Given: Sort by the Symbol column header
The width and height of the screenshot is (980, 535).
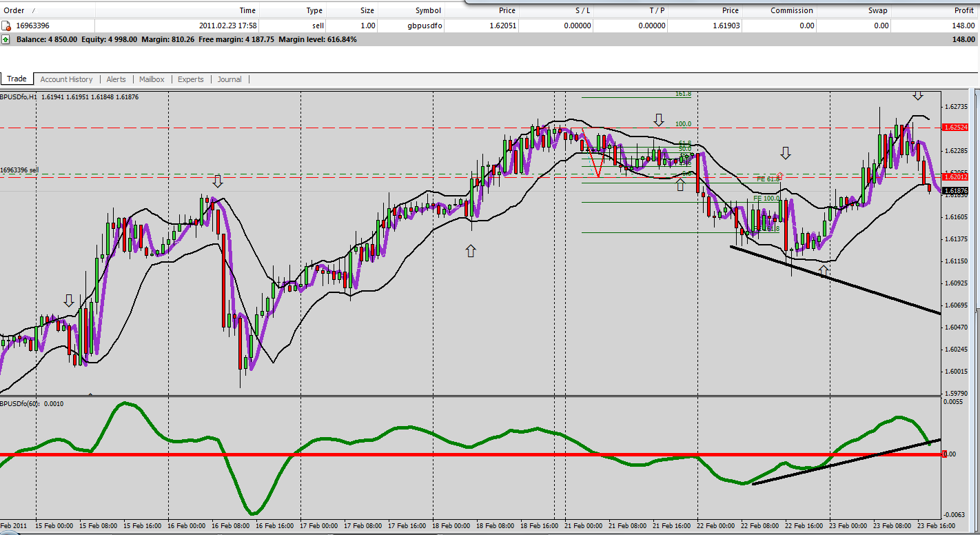Looking at the screenshot, I should pos(429,10).
